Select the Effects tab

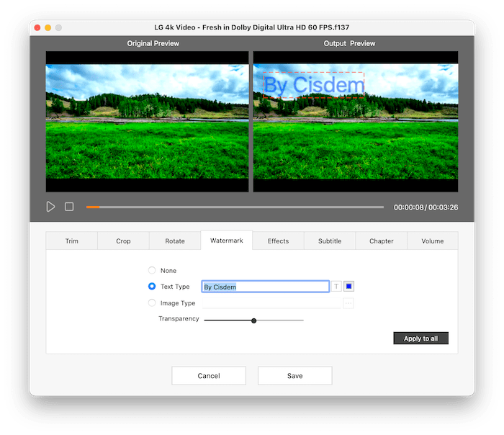tap(278, 241)
